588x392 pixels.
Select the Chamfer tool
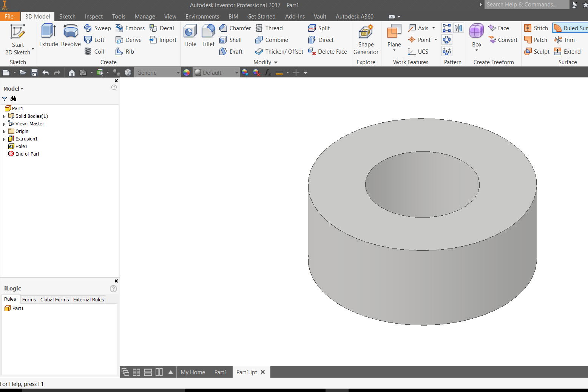[x=235, y=28]
